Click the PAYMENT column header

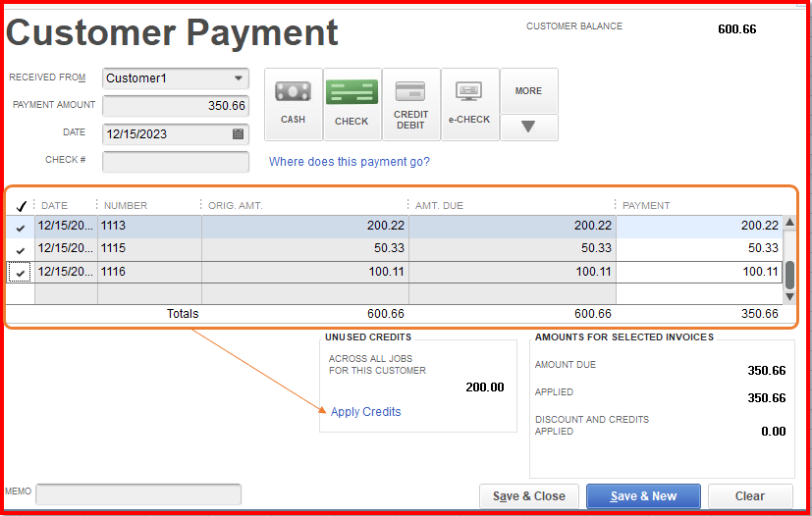click(646, 205)
